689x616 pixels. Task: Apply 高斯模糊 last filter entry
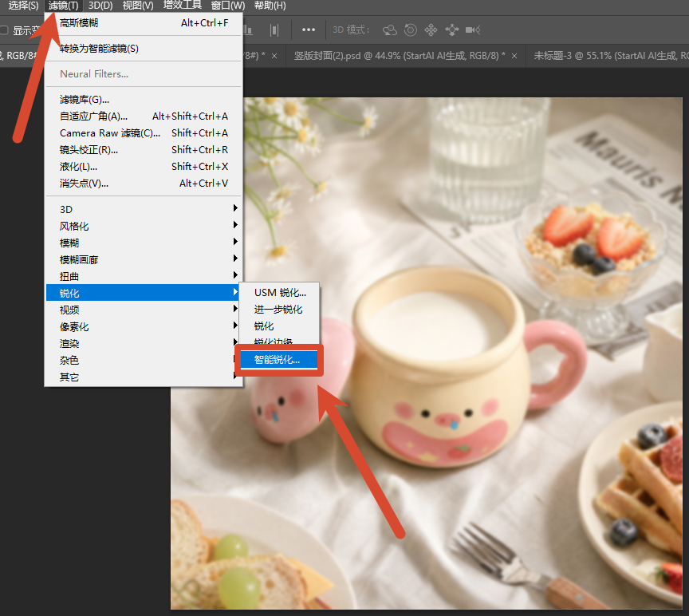pos(144,23)
